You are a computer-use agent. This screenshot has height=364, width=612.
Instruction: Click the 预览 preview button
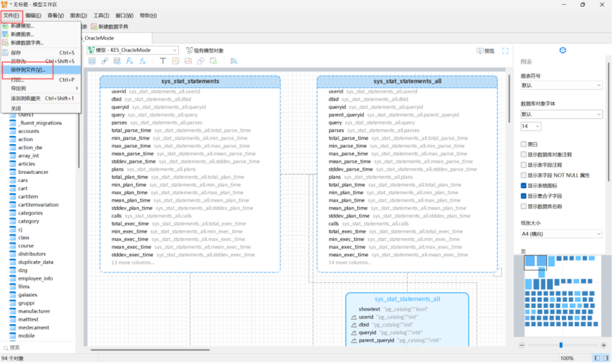(x=485, y=51)
